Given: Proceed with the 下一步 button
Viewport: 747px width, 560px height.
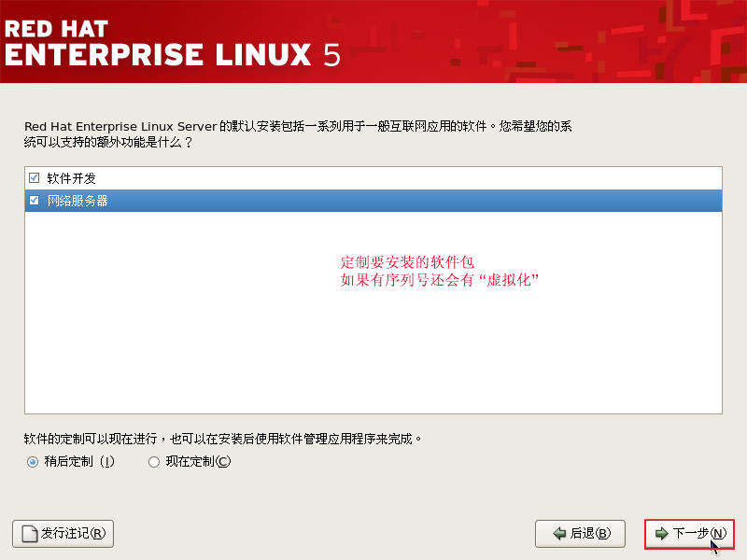Looking at the screenshot, I should 689,533.
